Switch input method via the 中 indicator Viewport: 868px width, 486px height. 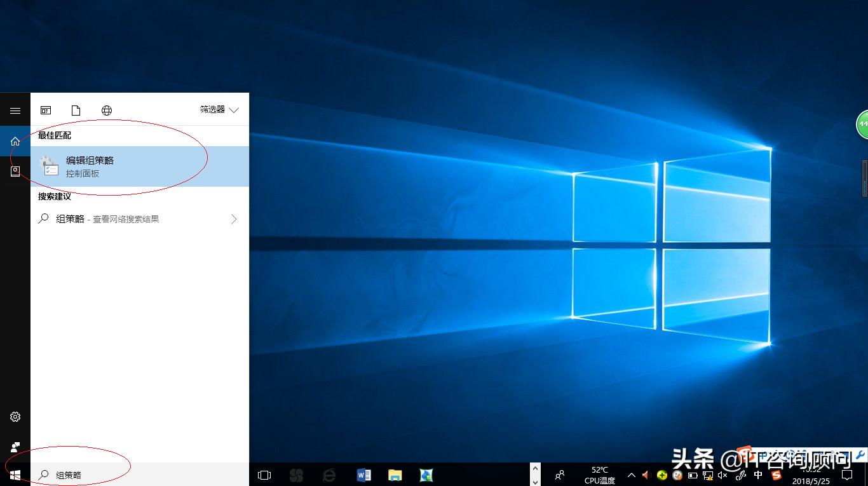coord(757,475)
